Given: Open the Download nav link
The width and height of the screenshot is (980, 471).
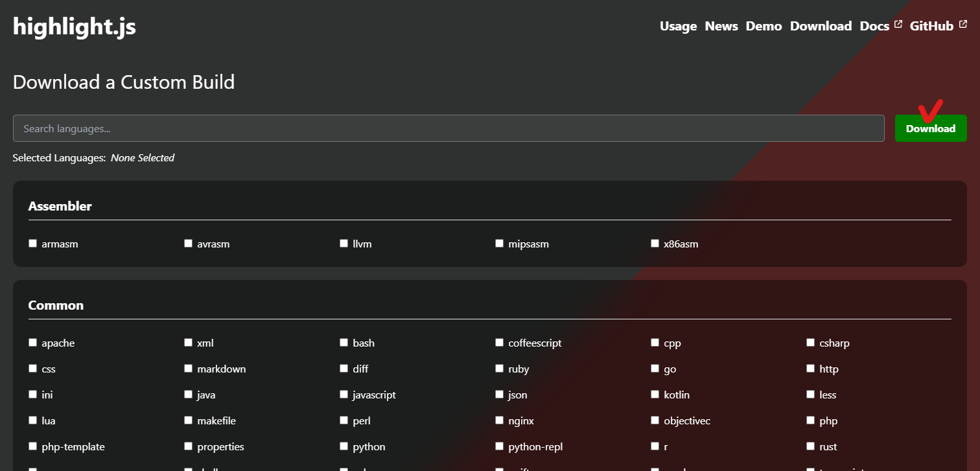Looking at the screenshot, I should click(x=821, y=26).
